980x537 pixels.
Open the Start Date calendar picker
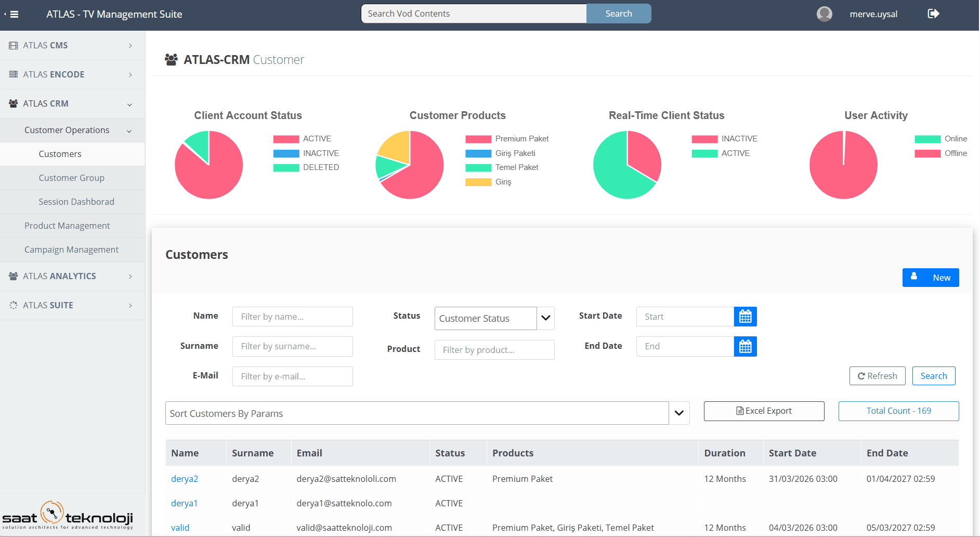(x=745, y=316)
